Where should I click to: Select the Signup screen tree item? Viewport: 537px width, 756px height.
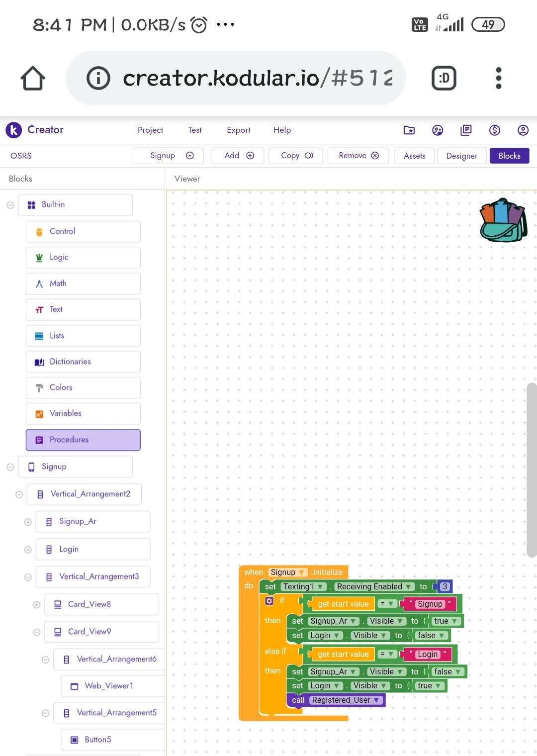[x=75, y=467]
